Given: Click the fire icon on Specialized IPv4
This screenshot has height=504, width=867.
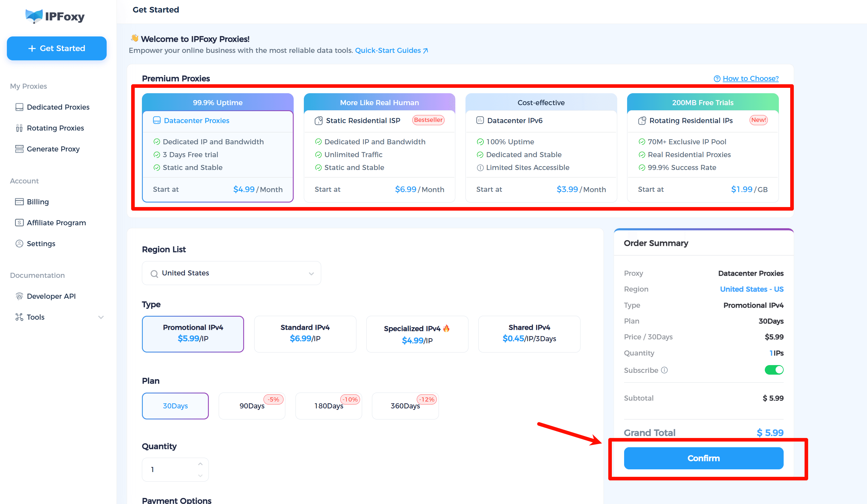Looking at the screenshot, I should point(446,328).
